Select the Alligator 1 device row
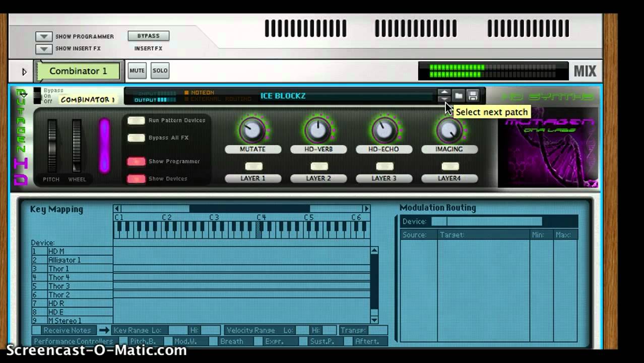 click(x=72, y=260)
